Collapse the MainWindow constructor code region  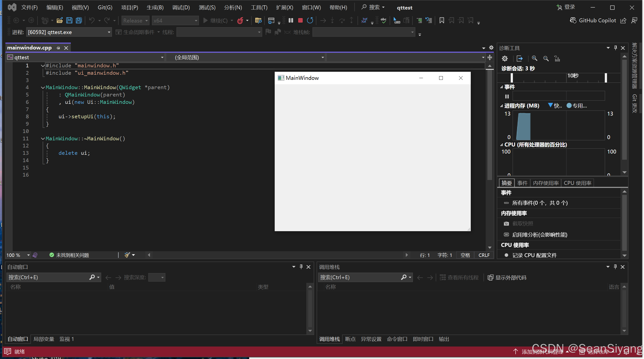[x=42, y=87]
